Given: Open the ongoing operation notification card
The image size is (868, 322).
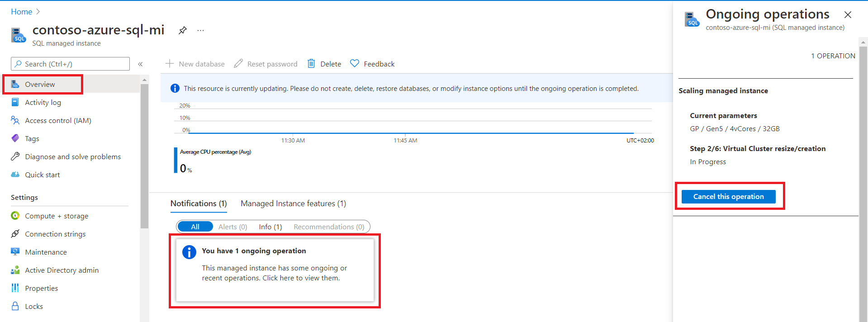Looking at the screenshot, I should pos(275,270).
